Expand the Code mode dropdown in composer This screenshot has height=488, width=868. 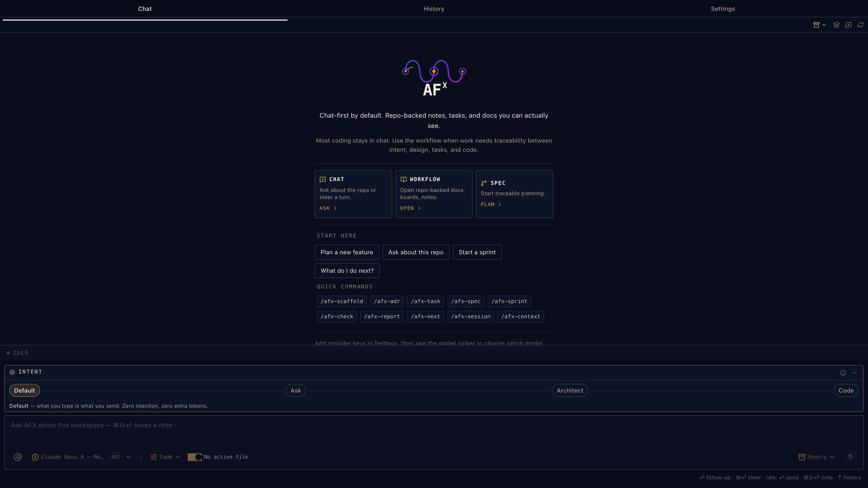click(165, 457)
